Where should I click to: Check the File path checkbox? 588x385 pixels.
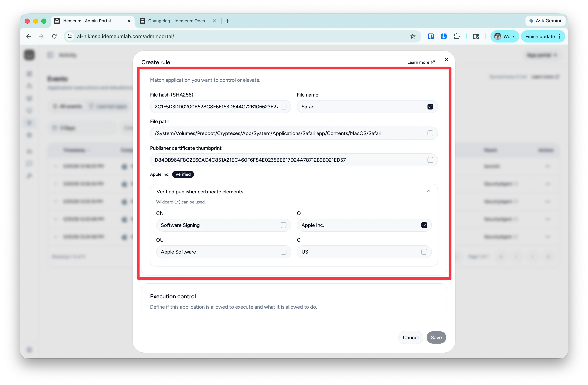pyautogui.click(x=430, y=133)
